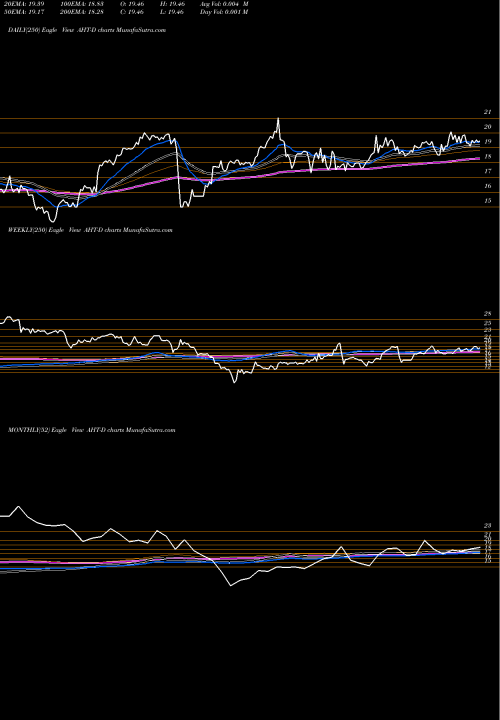Click the 21 price label on daily axis

(488, 112)
